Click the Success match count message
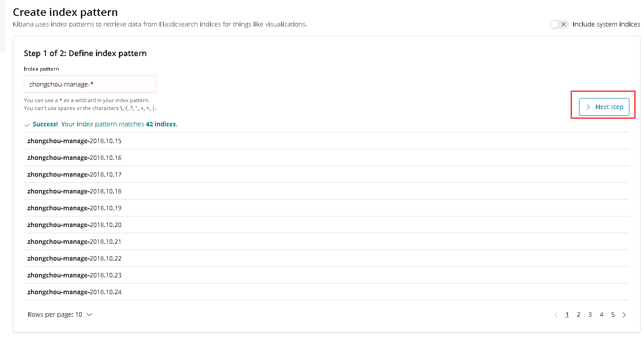The image size is (644, 345). pos(101,124)
